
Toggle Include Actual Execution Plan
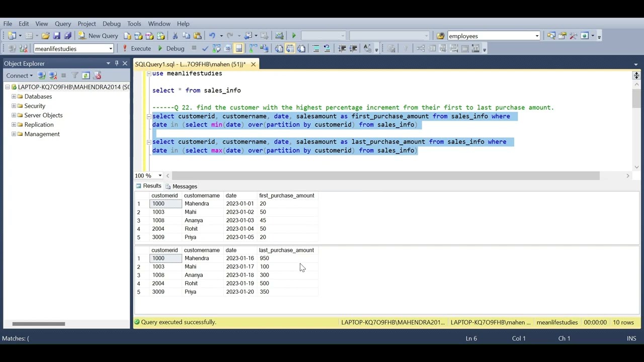point(252,49)
